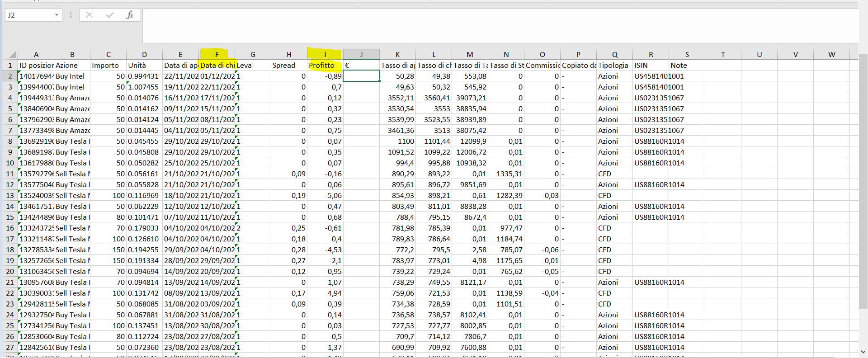Click the 'Note' header cell

tap(687, 65)
